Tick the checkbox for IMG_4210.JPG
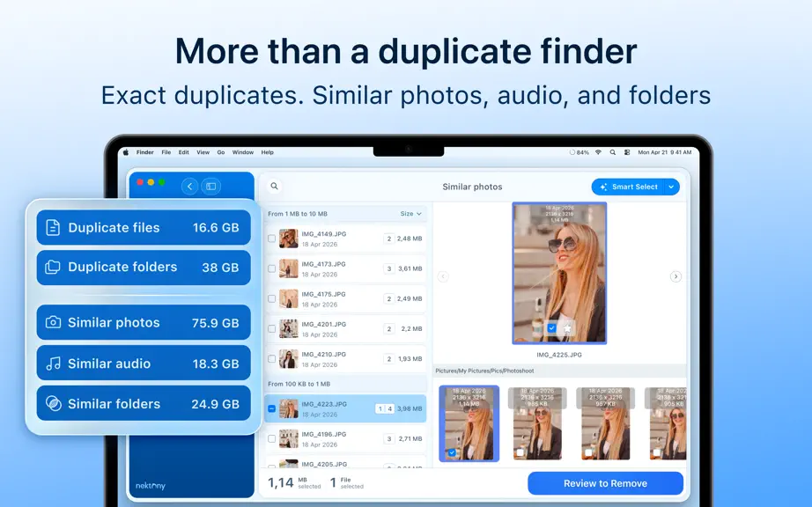812x507 pixels. [271, 358]
